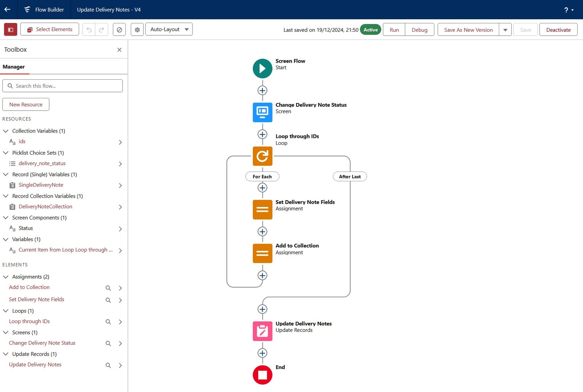Click the plus connector below the Start element
The height and width of the screenshot is (392, 583).
tap(262, 90)
